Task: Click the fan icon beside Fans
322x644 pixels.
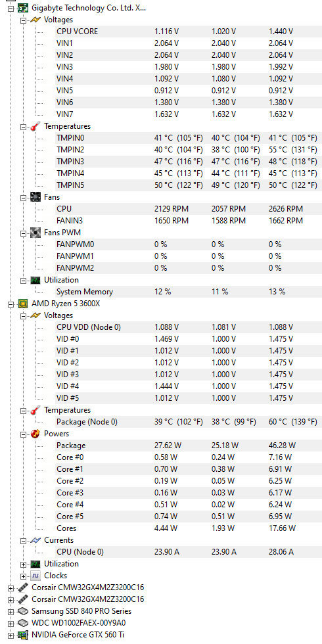Action: point(35,197)
